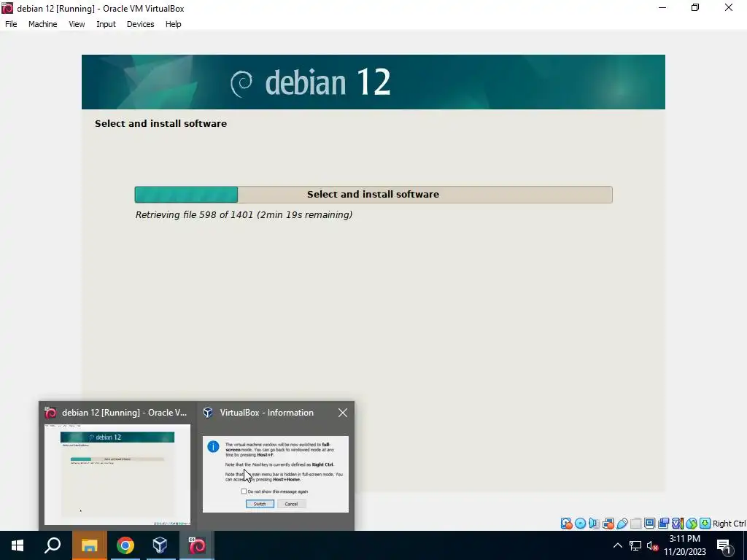
Task: Open the hard disk activity indicator
Action: coord(566,524)
